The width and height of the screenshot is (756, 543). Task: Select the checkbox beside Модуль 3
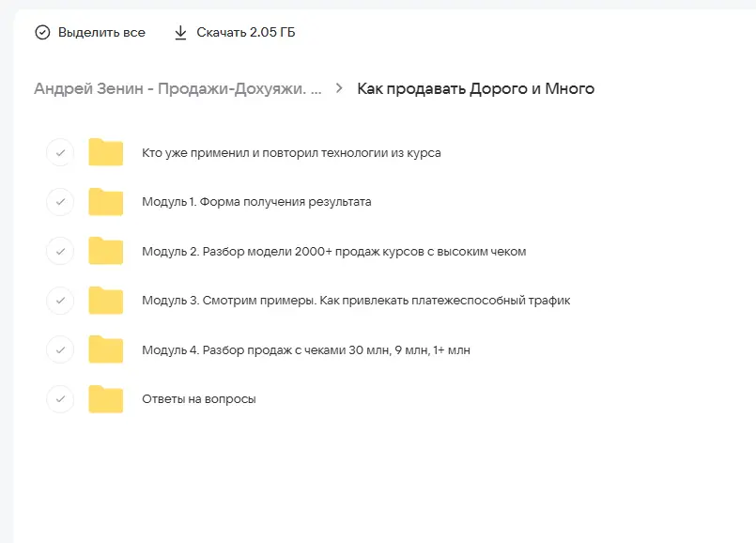(x=60, y=301)
